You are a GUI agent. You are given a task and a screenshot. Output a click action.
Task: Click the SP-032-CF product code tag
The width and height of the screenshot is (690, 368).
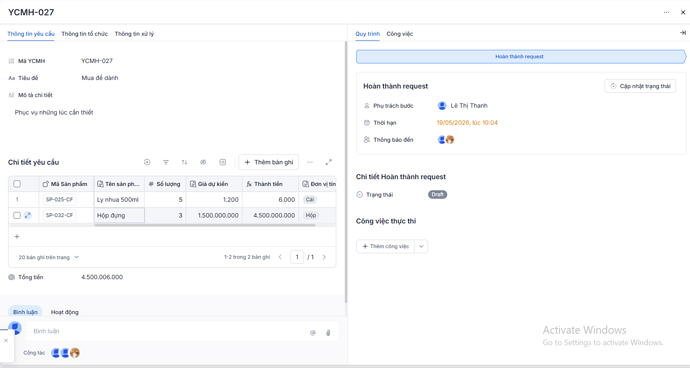[59, 215]
